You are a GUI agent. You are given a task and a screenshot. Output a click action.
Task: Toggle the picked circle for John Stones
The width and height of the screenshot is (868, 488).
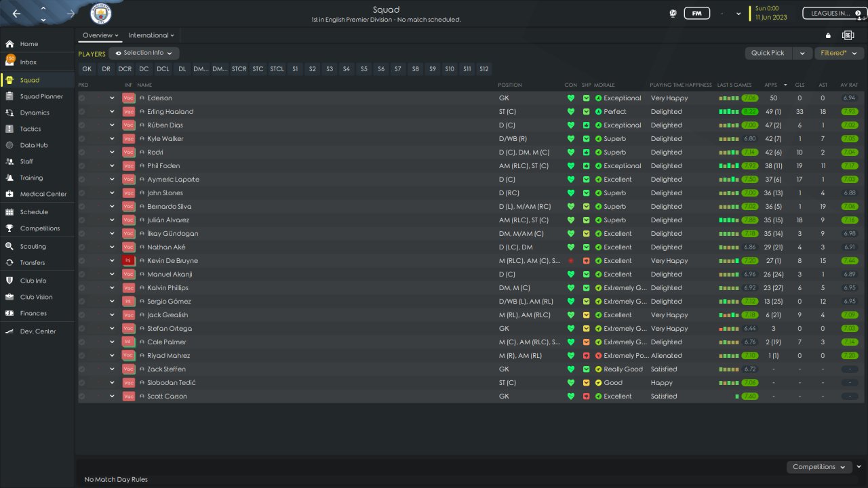[82, 193]
